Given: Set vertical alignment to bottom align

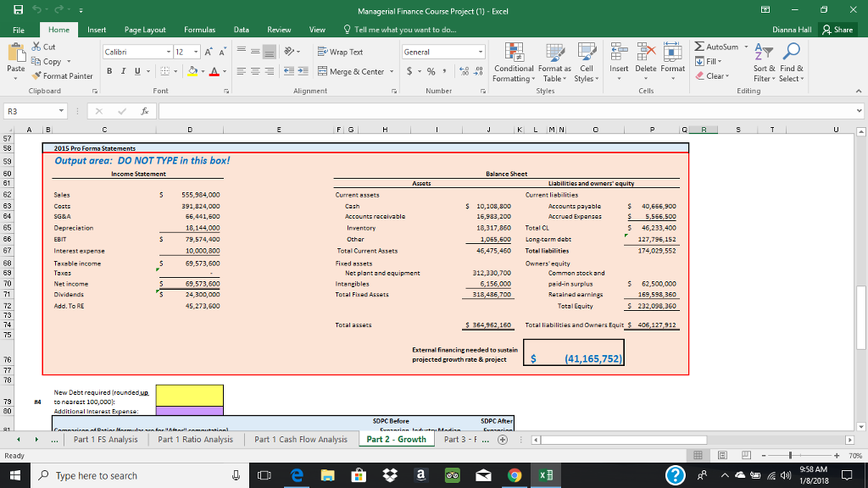Looking at the screenshot, I should click(269, 52).
